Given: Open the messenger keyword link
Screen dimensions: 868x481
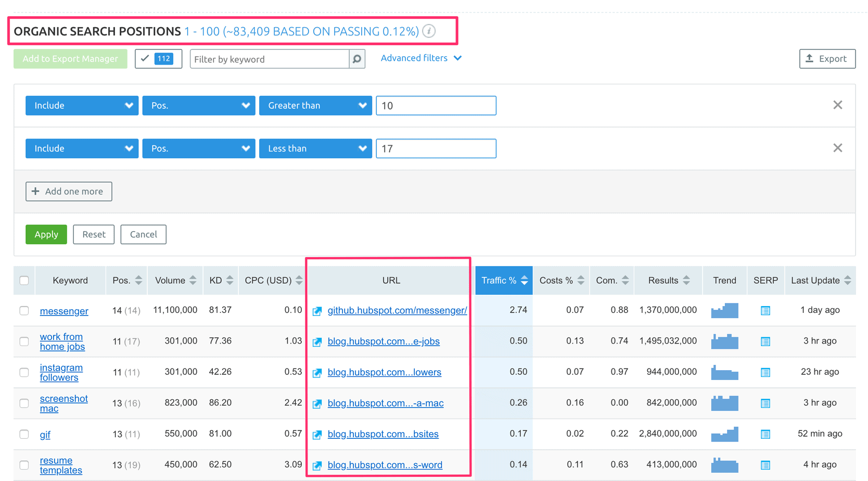Looking at the screenshot, I should pos(64,311).
